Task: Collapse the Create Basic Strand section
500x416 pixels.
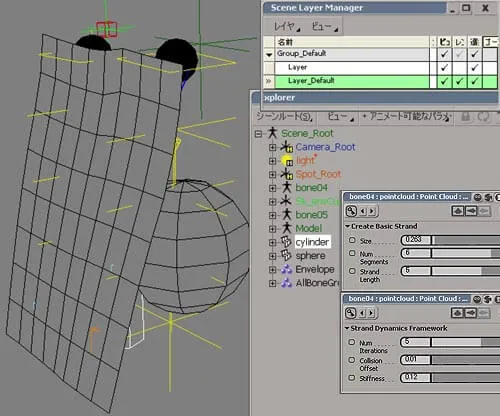Action: click(347, 226)
